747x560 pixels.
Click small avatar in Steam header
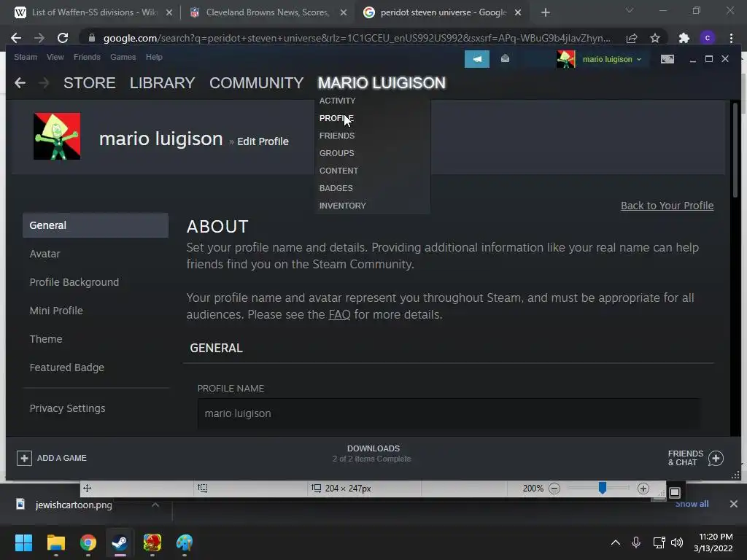click(x=566, y=59)
